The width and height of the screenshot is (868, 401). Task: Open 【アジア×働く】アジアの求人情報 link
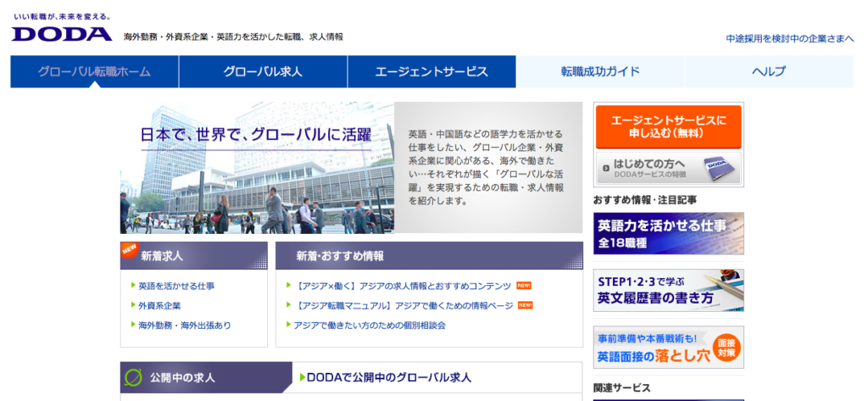(403, 286)
